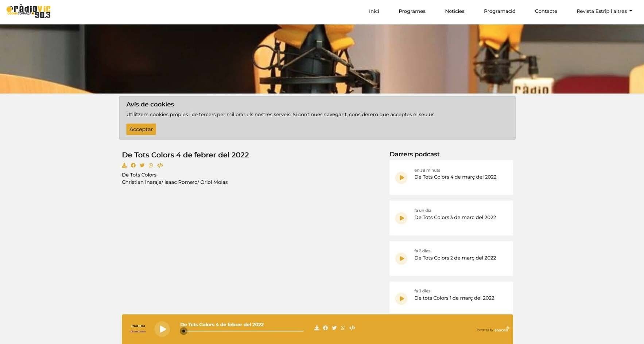The height and width of the screenshot is (344, 644).
Task: Click the episode title in the player bar
Action: pos(222,325)
